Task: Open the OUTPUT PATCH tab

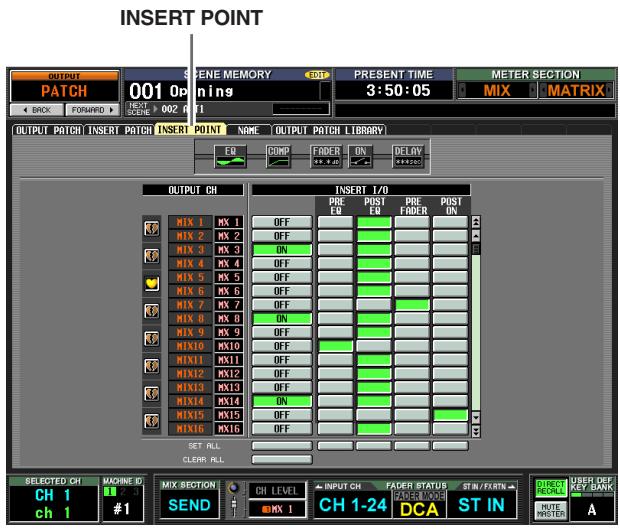Action: pos(48,130)
